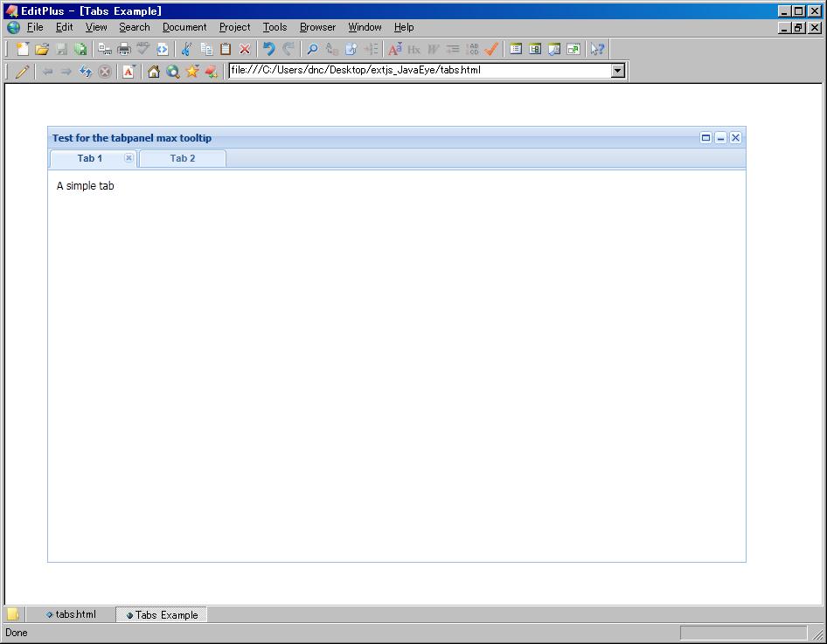
Task: Open the Tools menu
Action: click(275, 27)
